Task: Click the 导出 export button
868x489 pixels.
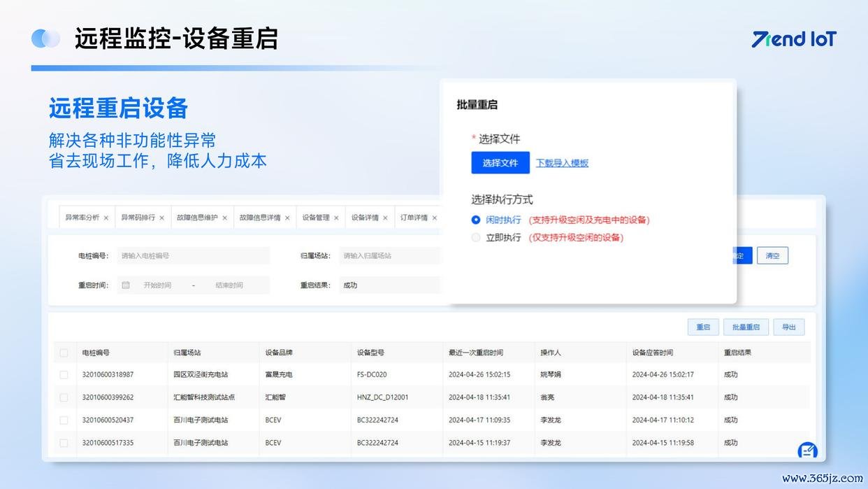Action: (789, 327)
